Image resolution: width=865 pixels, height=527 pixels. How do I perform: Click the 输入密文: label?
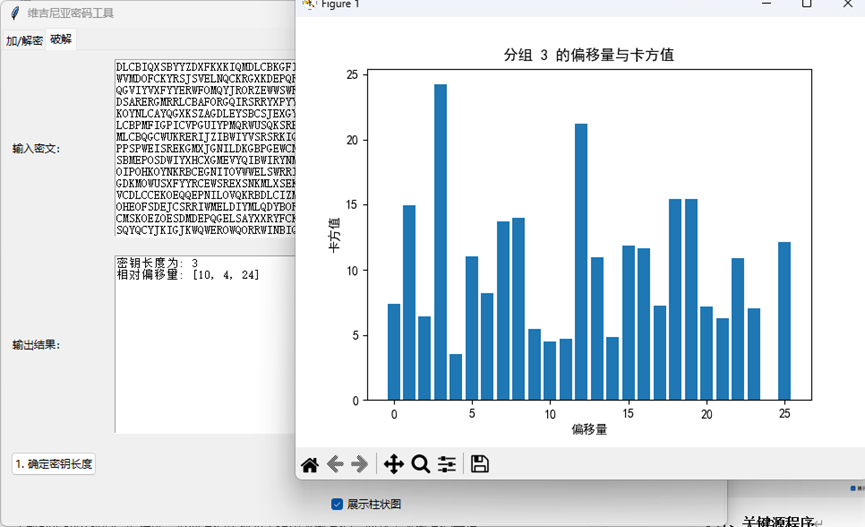36,148
